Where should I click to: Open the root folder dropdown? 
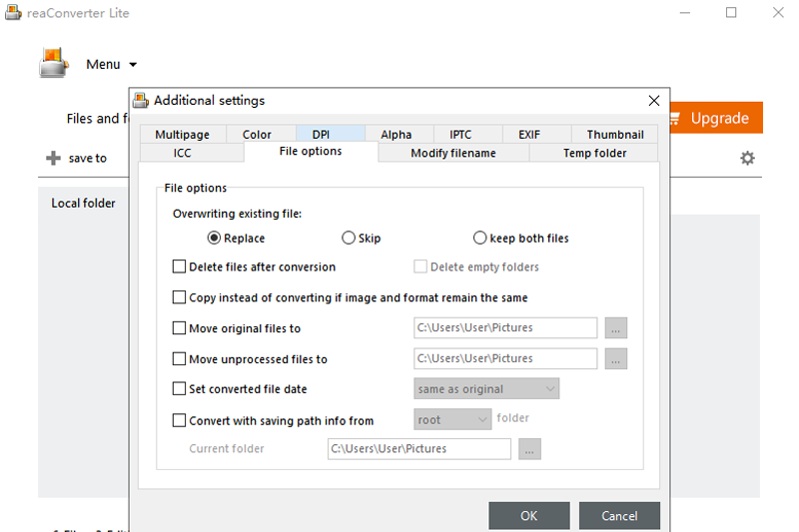click(x=452, y=420)
